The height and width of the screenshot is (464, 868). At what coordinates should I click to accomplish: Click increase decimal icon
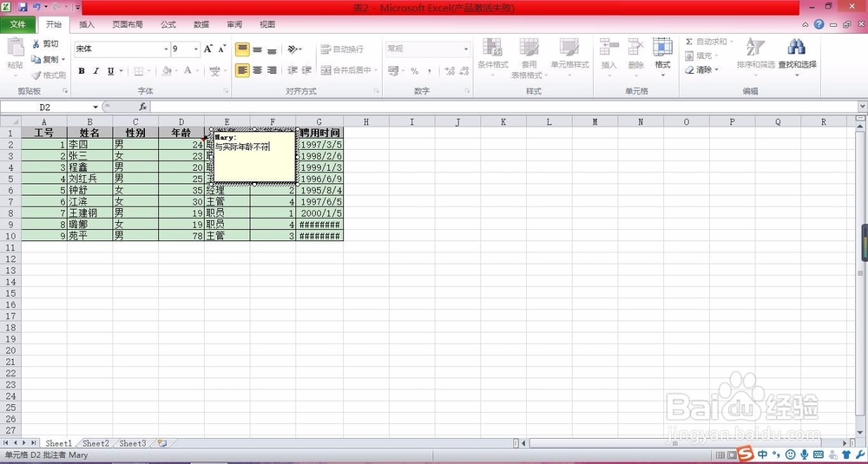(x=450, y=71)
